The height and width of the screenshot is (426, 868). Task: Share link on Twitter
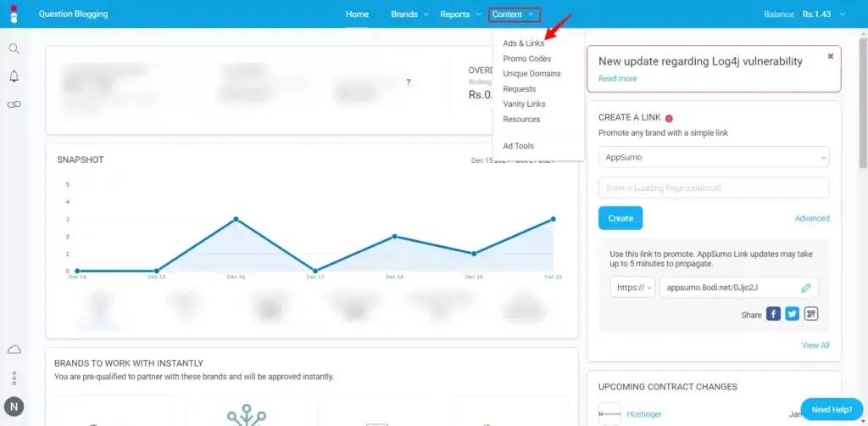point(793,314)
